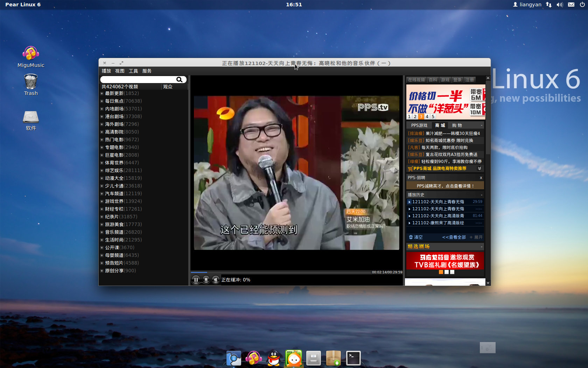Click the 登录 login button

(457, 80)
